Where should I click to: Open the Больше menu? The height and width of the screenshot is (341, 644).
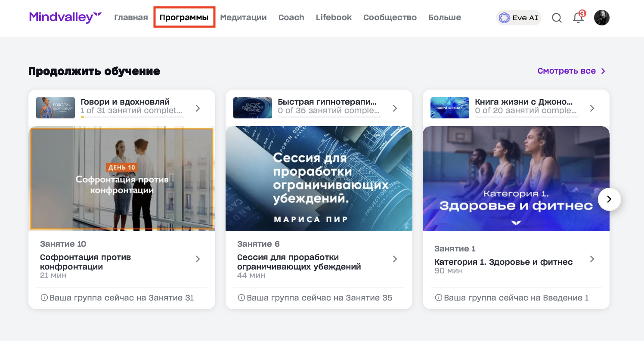coord(444,18)
